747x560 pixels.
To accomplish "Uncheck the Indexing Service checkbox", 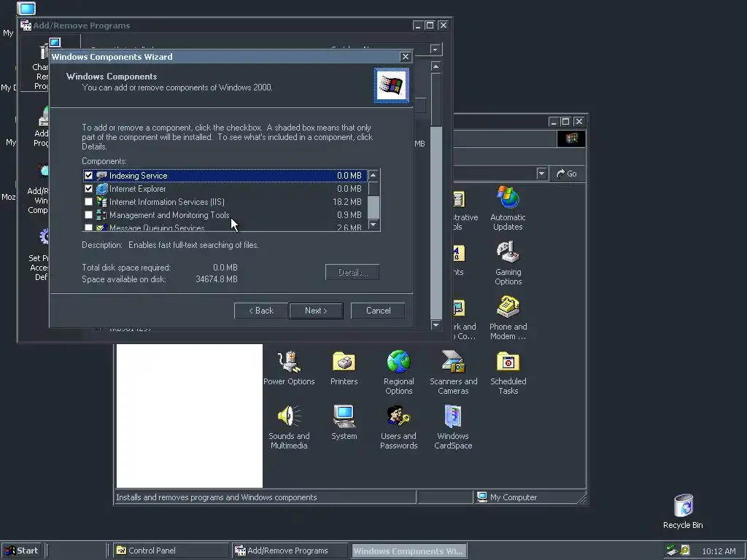I will pyautogui.click(x=88, y=176).
